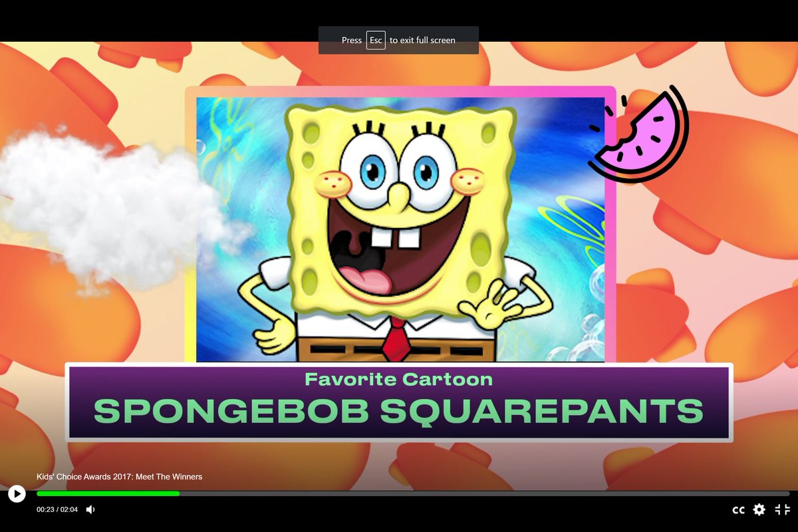Click the "Press Esc to exit full screen" notice
The width and height of the screenshot is (798, 532).
click(x=398, y=41)
